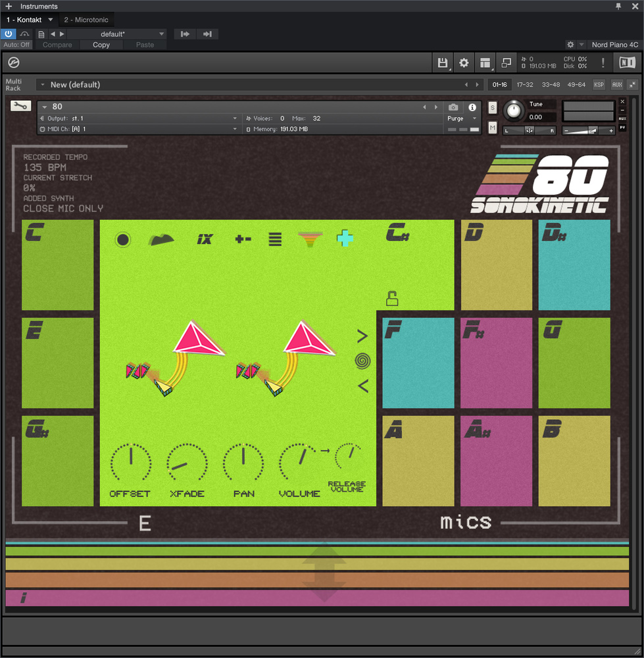
Task: Click the cyan plus icon in green panel
Action: [345, 239]
